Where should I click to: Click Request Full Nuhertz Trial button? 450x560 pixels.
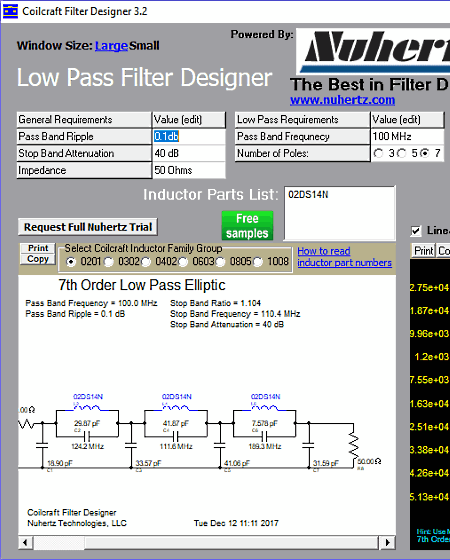(88, 227)
